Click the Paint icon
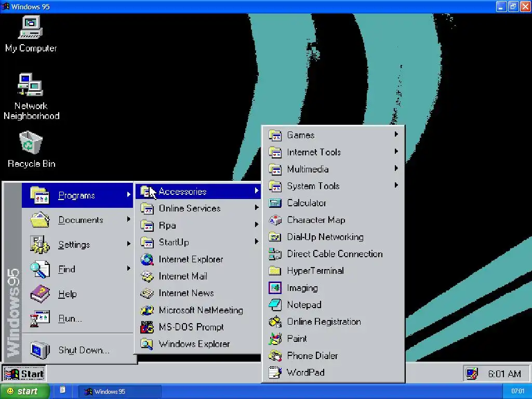 (275, 339)
